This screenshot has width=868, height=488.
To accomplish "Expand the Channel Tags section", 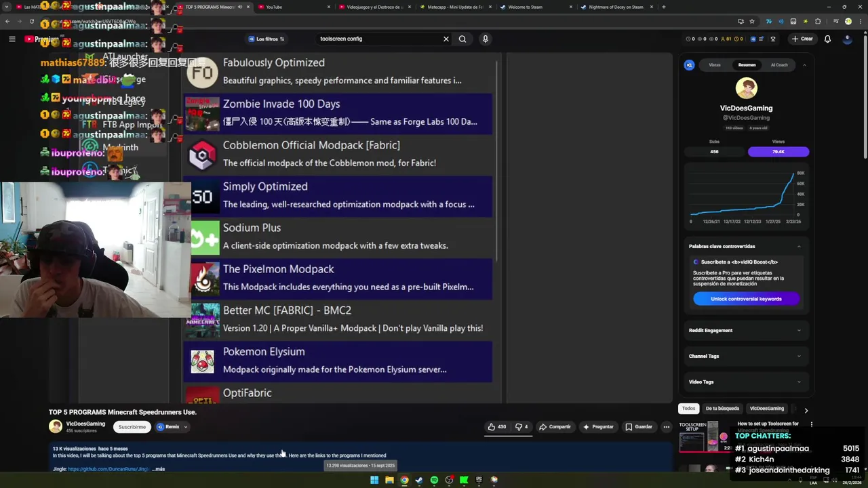I will pyautogui.click(x=746, y=357).
